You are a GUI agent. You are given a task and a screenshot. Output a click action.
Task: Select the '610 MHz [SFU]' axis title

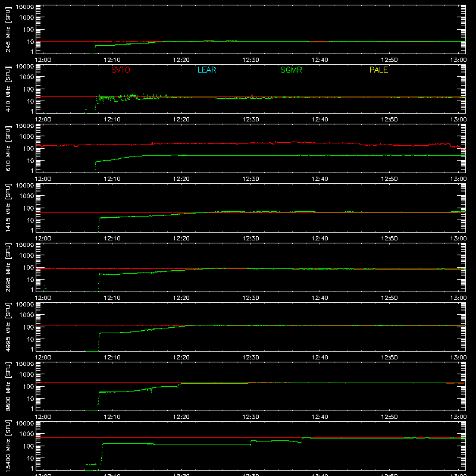click(x=8, y=148)
